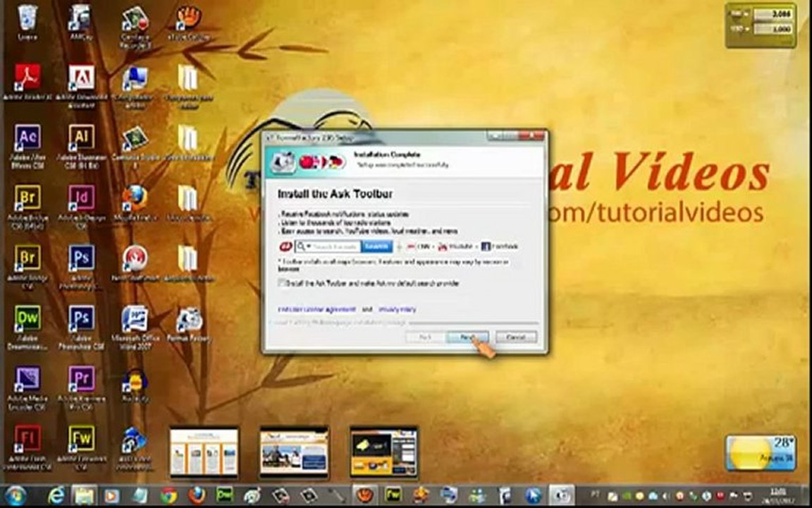This screenshot has height=508, width=812.
Task: Click the Dreamweaver icon on the taskbar
Action: tap(224, 495)
